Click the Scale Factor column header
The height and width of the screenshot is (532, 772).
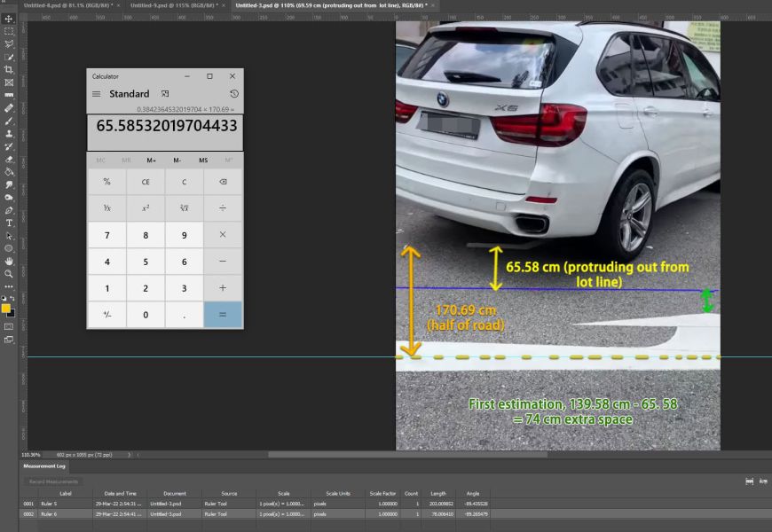tap(382, 493)
